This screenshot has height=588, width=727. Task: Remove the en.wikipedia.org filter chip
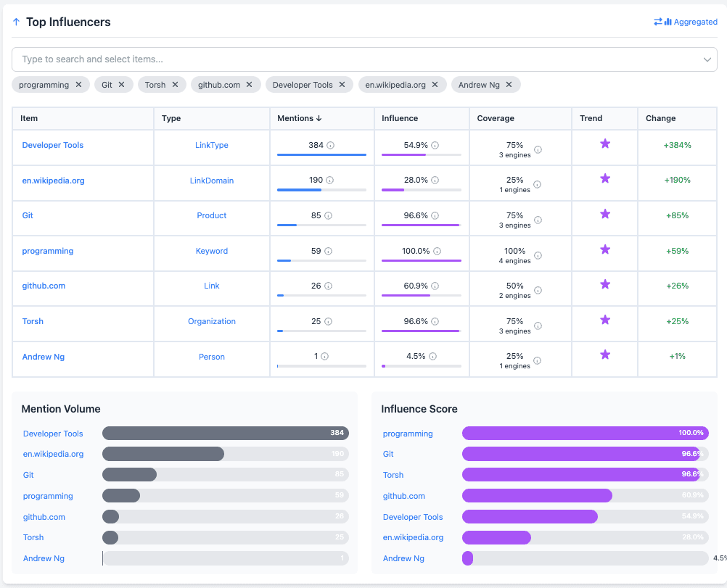click(435, 84)
